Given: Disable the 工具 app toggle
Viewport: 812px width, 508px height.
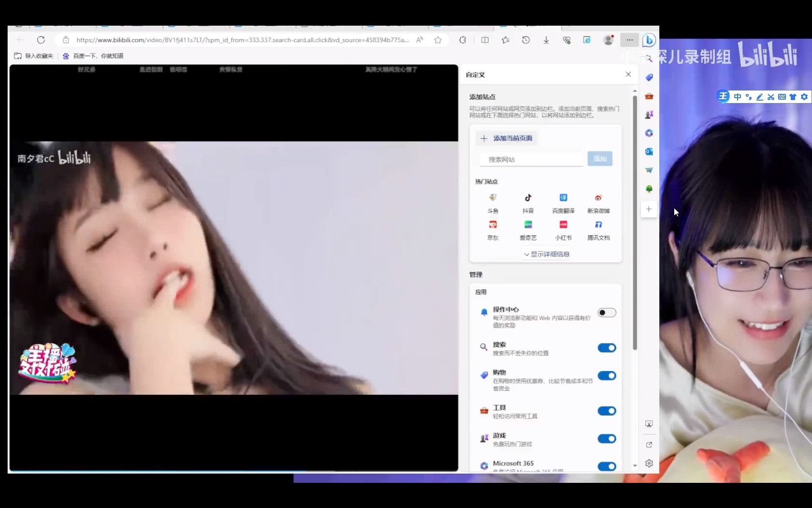Looking at the screenshot, I should click(607, 411).
